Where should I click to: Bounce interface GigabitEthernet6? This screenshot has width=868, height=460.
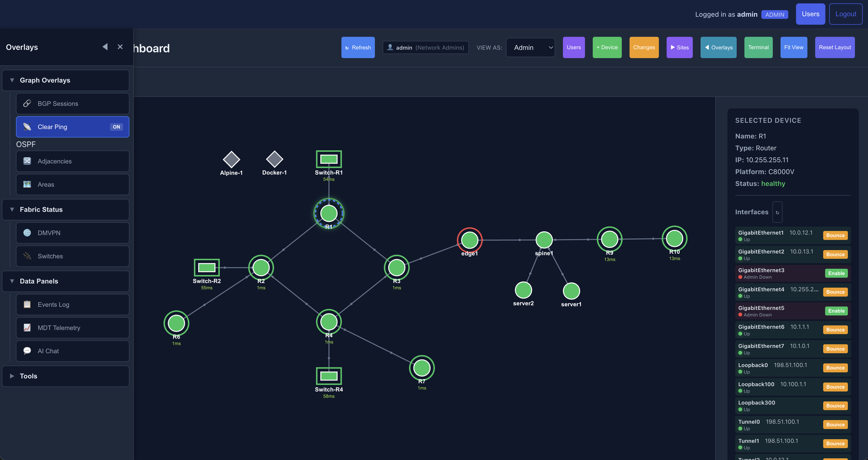point(835,330)
